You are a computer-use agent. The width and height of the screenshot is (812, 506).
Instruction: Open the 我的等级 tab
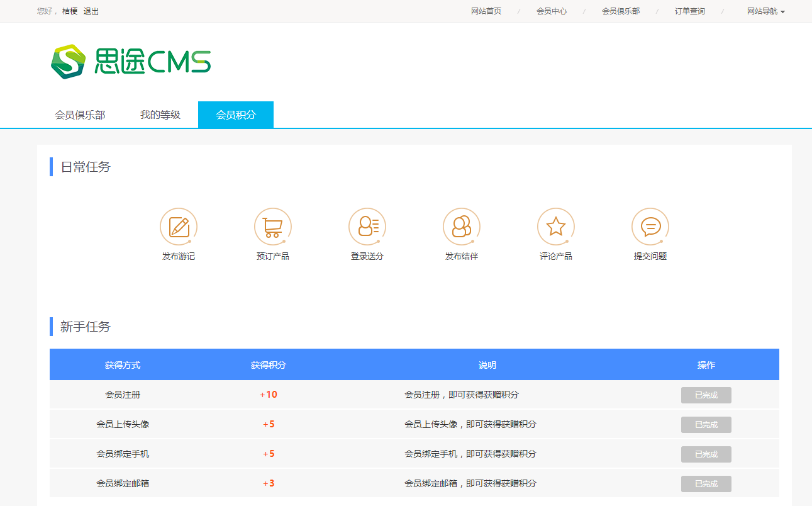tap(160, 115)
